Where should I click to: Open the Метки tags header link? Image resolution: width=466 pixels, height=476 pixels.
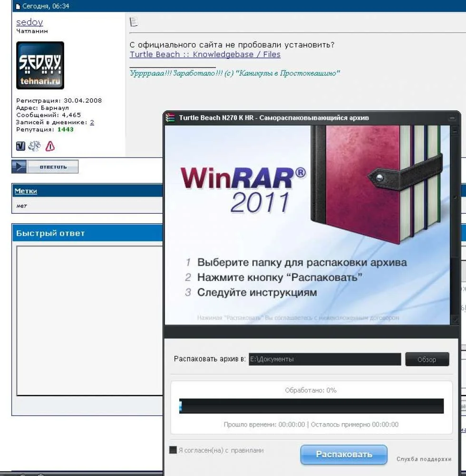26,191
